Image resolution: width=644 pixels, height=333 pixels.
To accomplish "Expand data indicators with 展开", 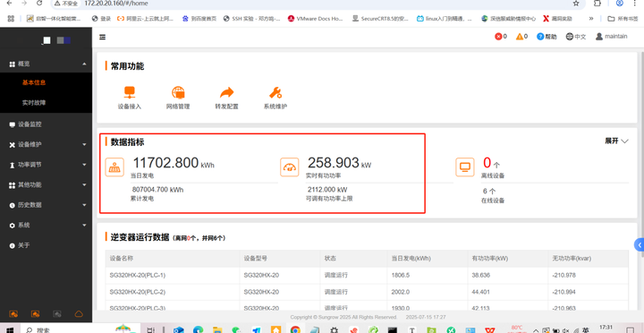I will pyautogui.click(x=616, y=141).
